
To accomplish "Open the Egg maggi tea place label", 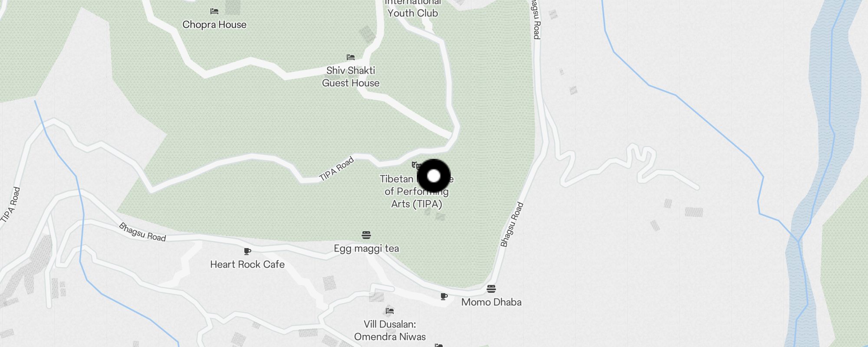I will 366,249.
